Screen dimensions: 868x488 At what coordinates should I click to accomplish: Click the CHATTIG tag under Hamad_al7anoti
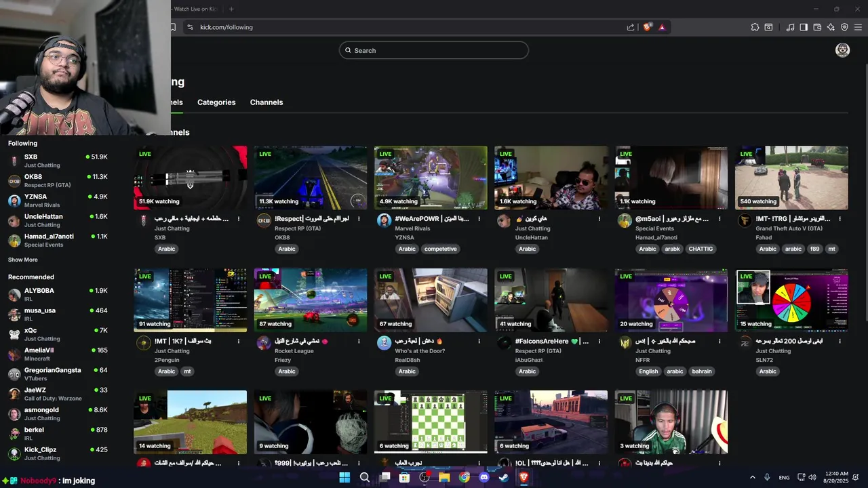pos(701,249)
